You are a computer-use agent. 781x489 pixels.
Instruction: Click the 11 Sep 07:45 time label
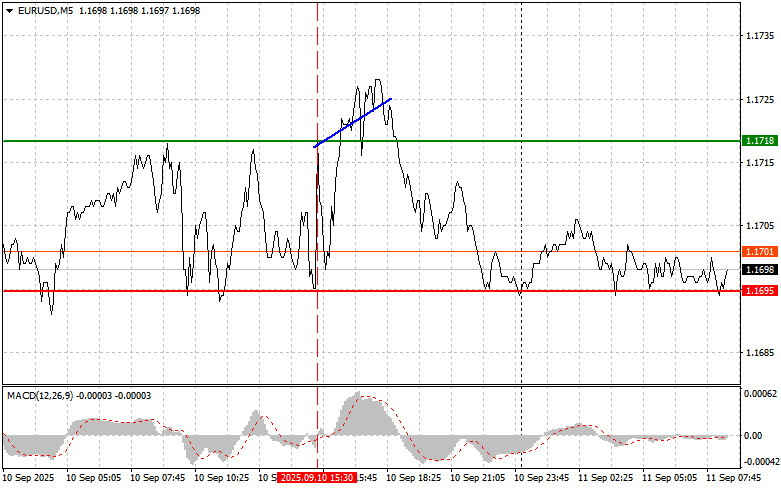(736, 479)
